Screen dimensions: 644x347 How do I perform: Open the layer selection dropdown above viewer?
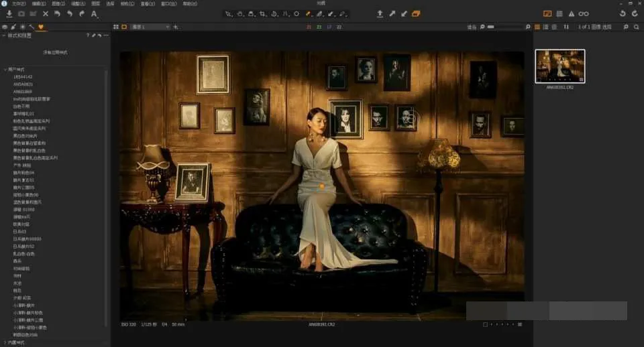(x=150, y=27)
